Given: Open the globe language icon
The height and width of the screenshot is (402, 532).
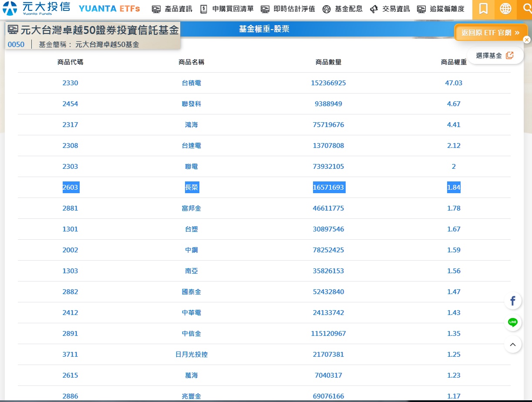Looking at the screenshot, I should 505,9.
